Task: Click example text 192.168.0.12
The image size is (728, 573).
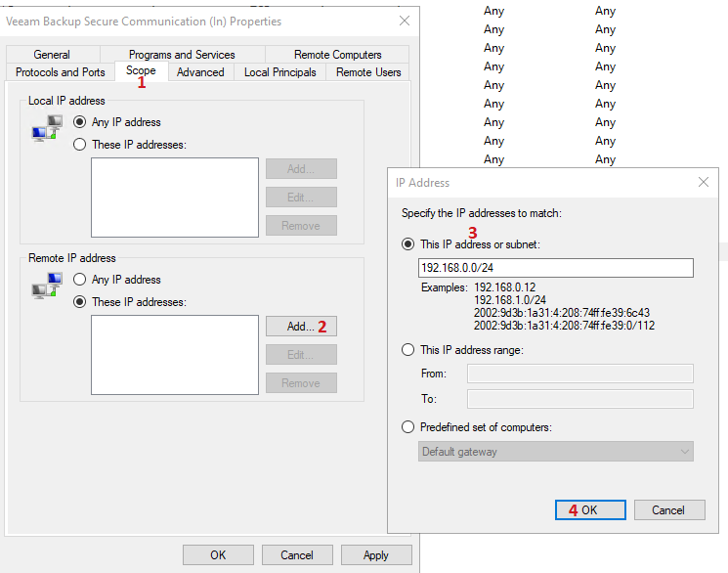Action: pos(504,287)
